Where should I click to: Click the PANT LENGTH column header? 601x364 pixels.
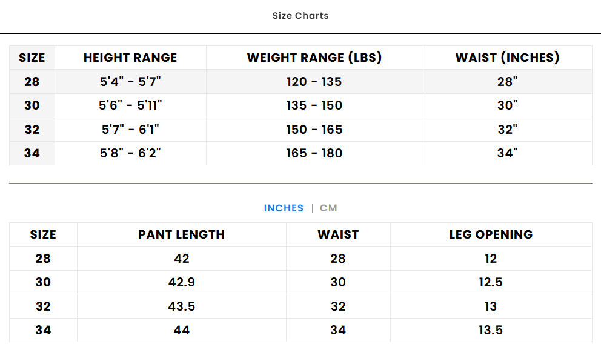(181, 234)
